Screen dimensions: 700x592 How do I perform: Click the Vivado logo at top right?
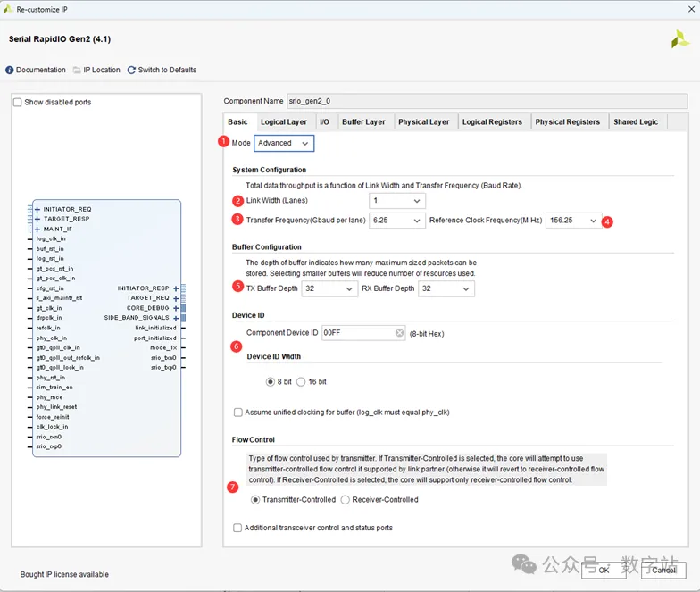click(x=680, y=39)
